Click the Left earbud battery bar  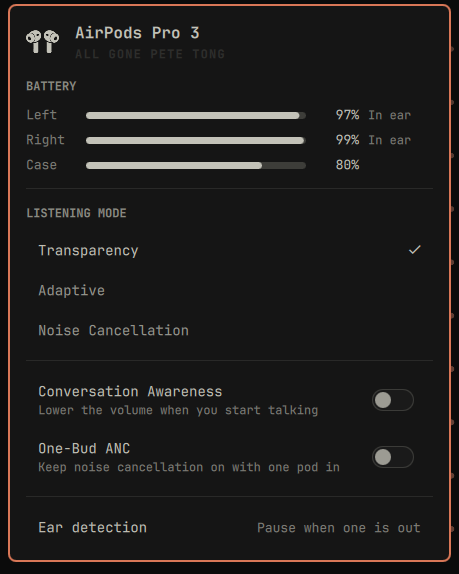click(x=196, y=116)
